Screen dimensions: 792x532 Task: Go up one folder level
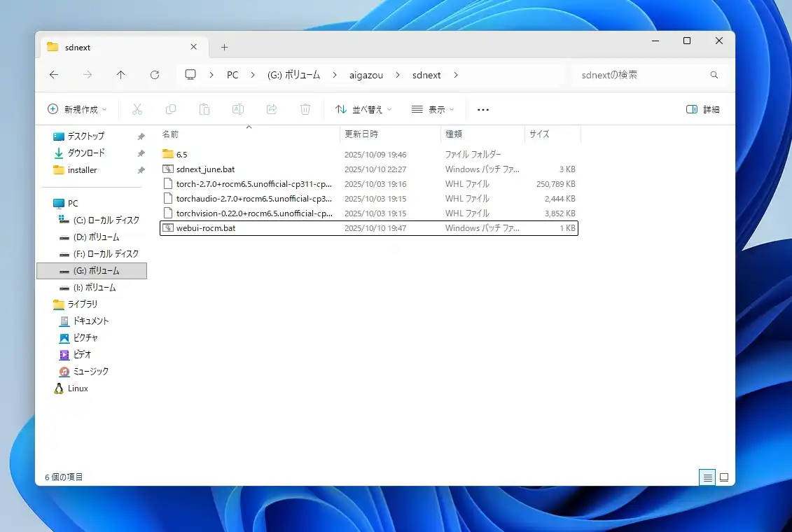[x=121, y=75]
